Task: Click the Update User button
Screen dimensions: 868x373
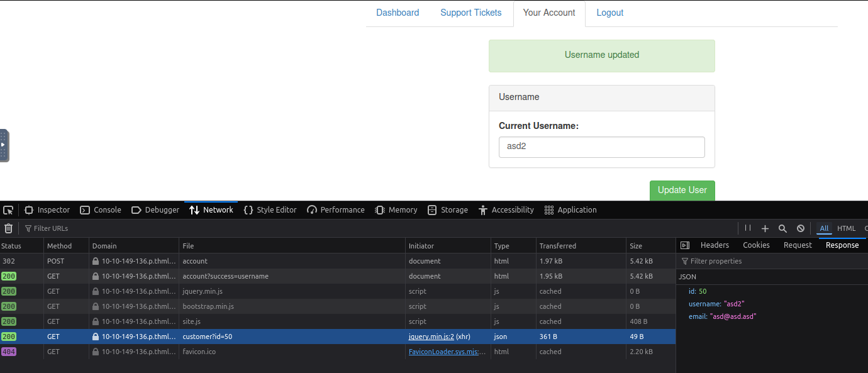Action: pyautogui.click(x=682, y=190)
